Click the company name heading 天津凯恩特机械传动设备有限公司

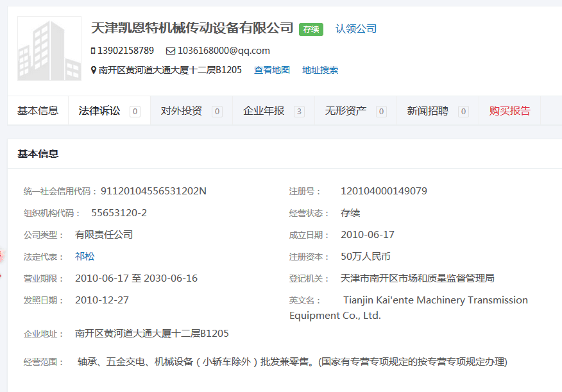192,28
